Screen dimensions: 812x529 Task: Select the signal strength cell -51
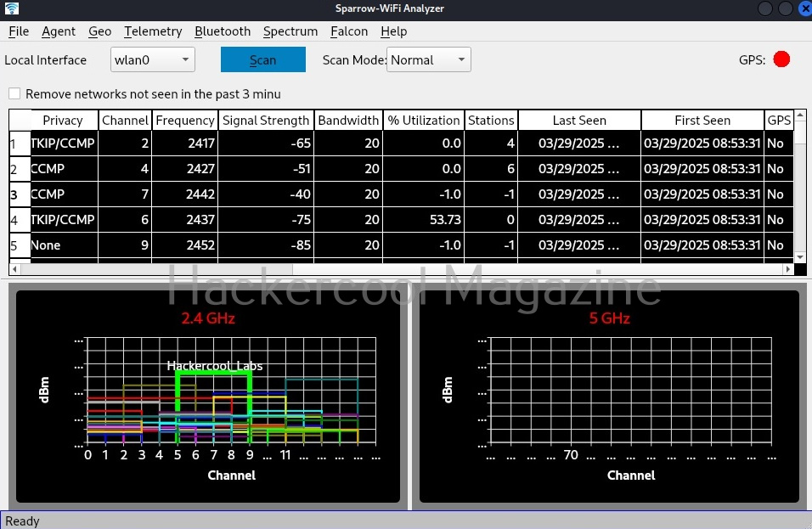coord(266,169)
